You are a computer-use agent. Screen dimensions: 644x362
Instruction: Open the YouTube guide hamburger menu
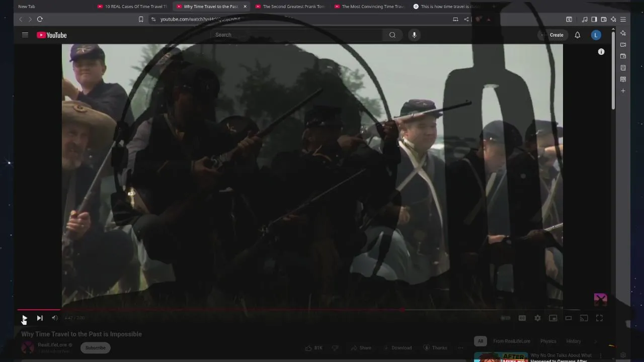click(x=25, y=35)
